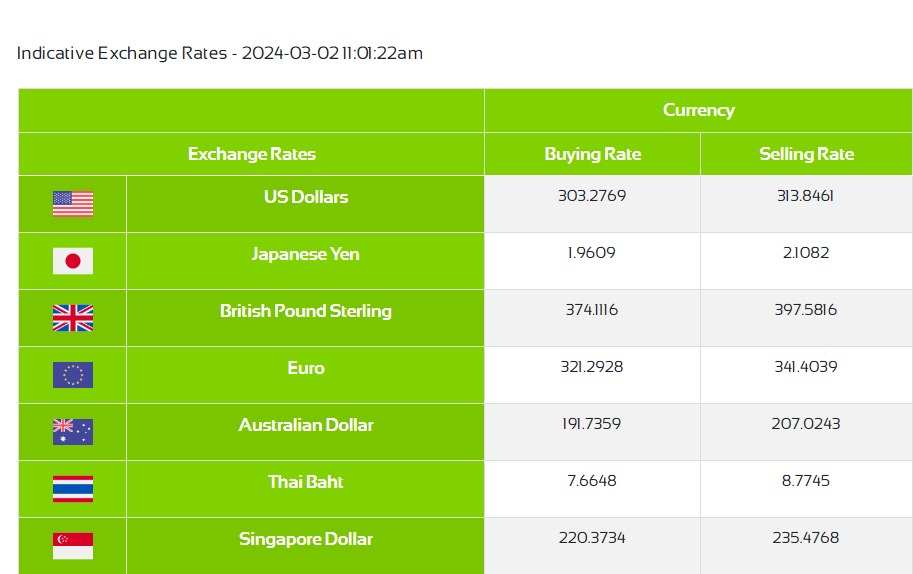The width and height of the screenshot is (913, 574).
Task: Click the British Pound Sterling label
Action: [x=306, y=311]
